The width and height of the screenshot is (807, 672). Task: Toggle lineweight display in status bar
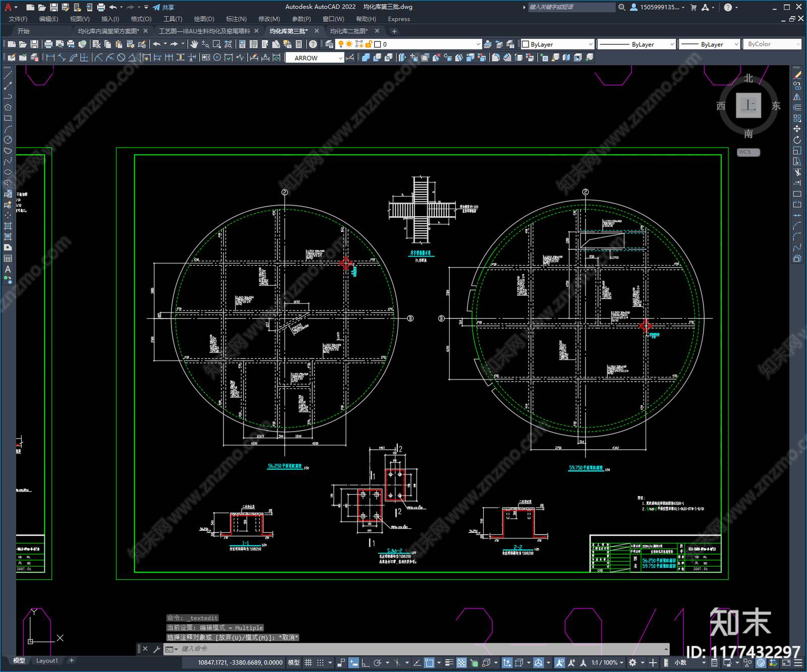[x=449, y=662]
